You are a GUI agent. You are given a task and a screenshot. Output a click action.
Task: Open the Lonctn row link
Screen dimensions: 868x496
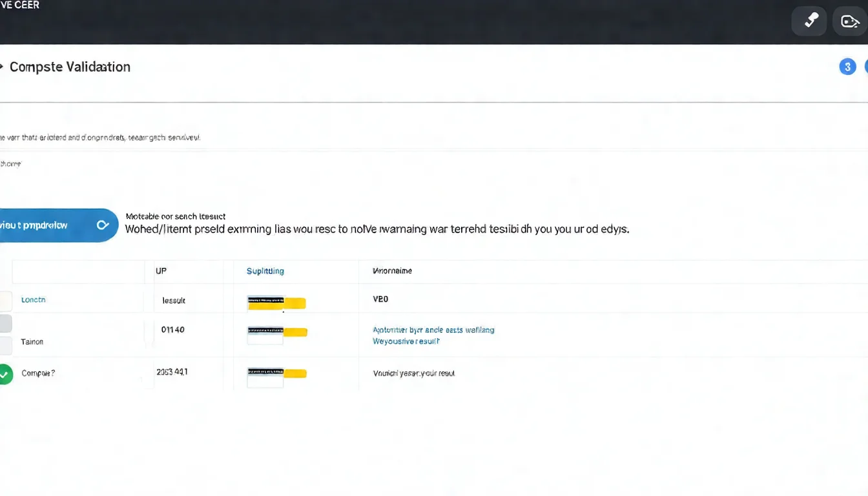pos(34,300)
